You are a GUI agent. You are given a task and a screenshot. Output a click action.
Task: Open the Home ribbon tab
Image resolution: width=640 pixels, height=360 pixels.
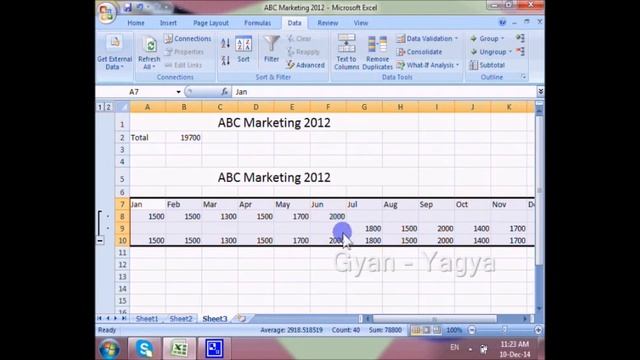click(136, 23)
